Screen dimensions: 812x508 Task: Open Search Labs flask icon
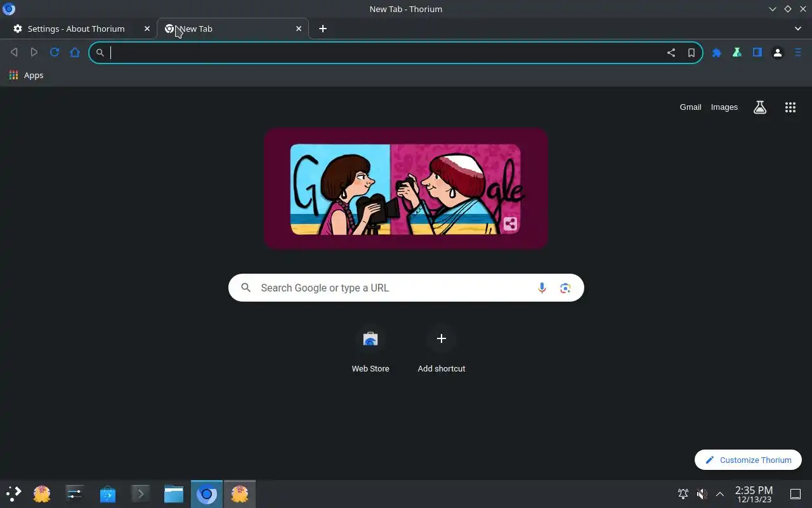point(760,107)
